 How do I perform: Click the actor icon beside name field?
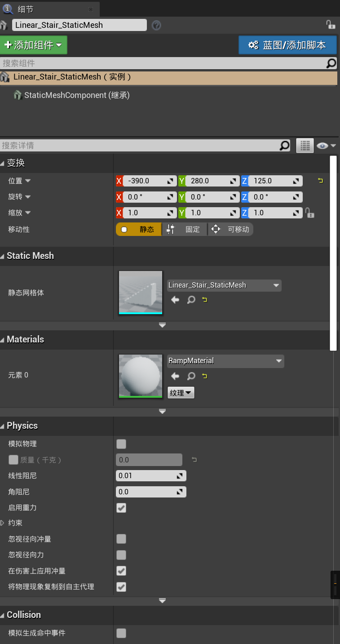coord(4,25)
